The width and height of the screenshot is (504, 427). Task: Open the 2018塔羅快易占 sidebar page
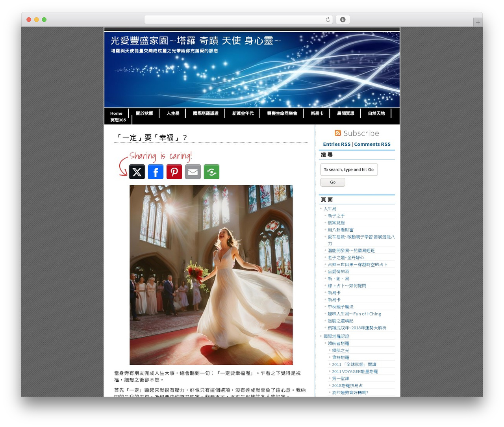pyautogui.click(x=347, y=386)
